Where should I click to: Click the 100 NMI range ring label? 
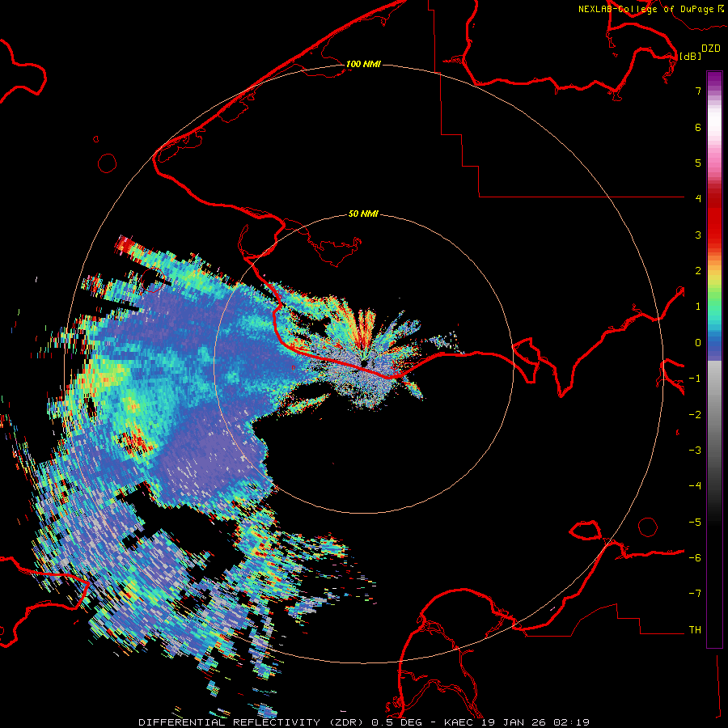click(363, 64)
